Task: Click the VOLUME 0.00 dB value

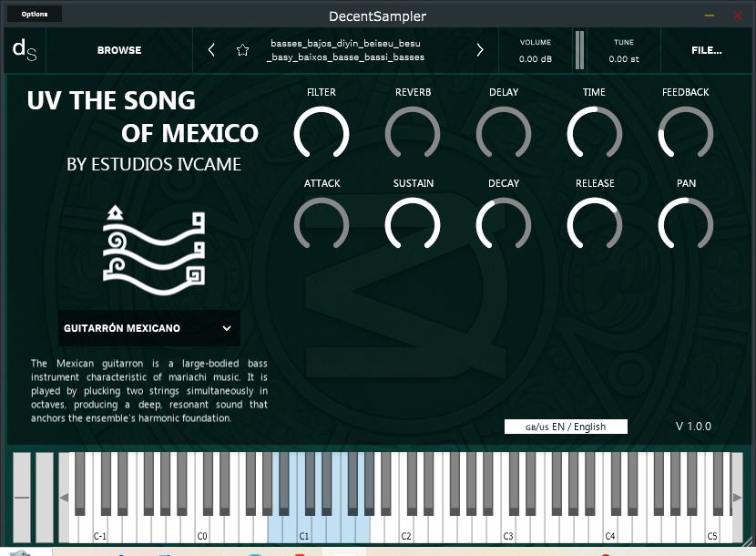Action: coord(536,59)
